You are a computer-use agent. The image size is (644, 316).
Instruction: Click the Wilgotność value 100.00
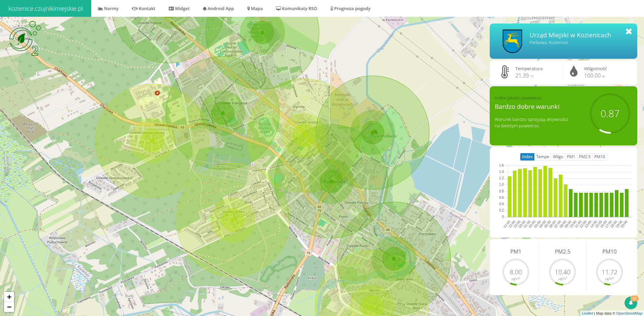[x=592, y=76]
